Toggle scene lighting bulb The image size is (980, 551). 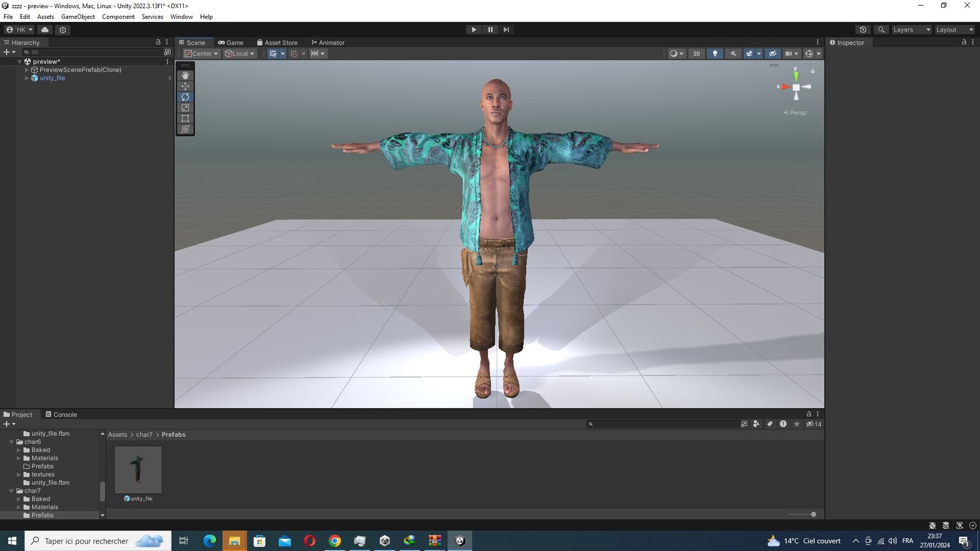[x=715, y=53]
